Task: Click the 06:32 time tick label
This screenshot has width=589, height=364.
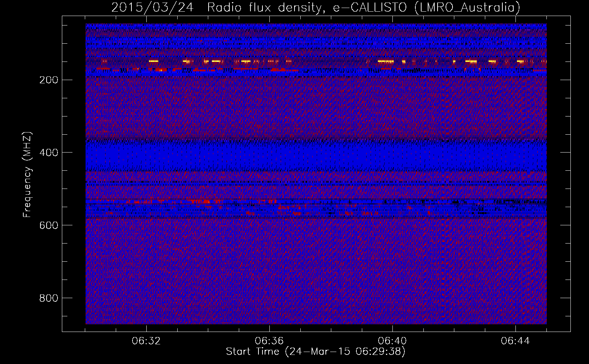Action: pos(146,341)
